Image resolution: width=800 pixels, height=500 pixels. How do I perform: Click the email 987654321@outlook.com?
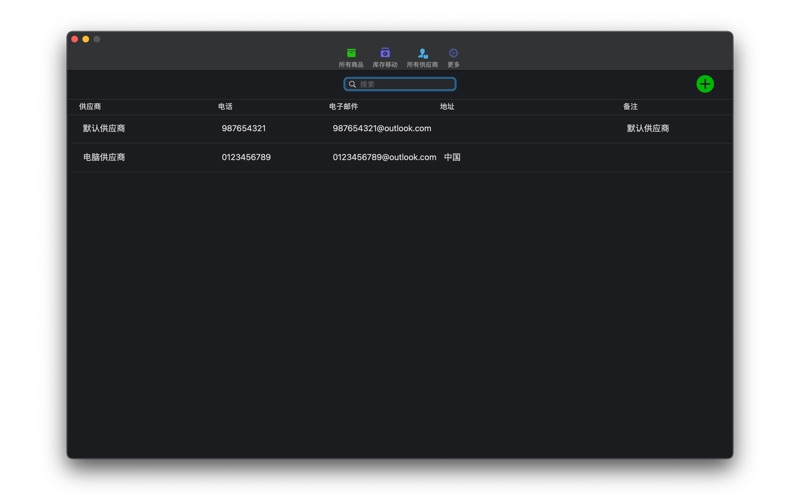382,129
